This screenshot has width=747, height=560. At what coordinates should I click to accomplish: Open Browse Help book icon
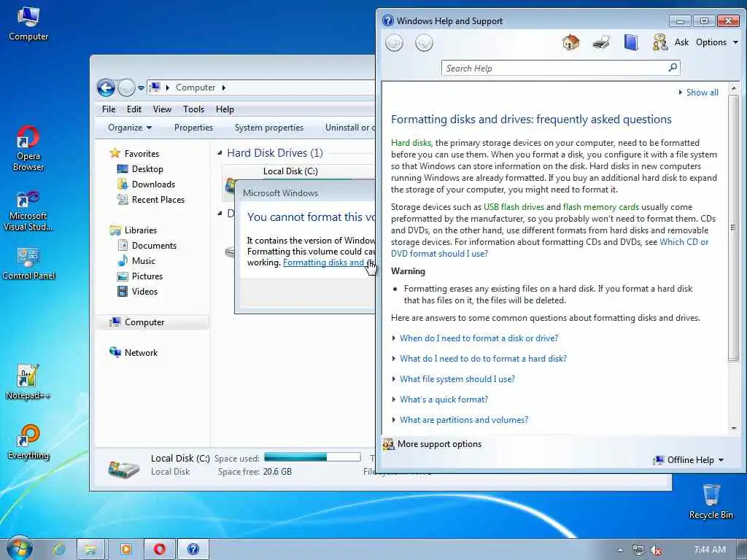(x=631, y=42)
